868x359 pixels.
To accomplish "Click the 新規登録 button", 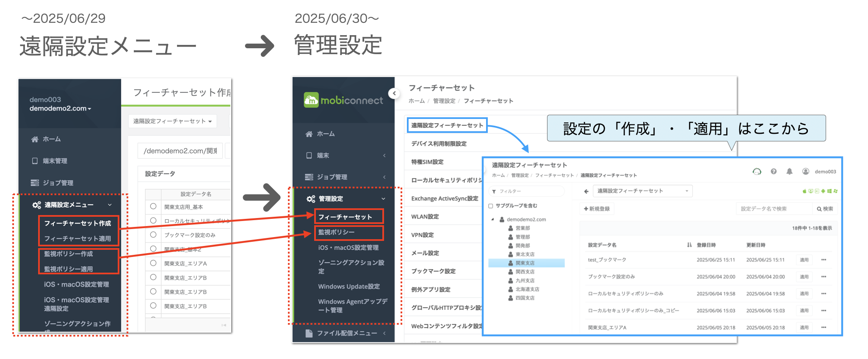I will pos(597,209).
